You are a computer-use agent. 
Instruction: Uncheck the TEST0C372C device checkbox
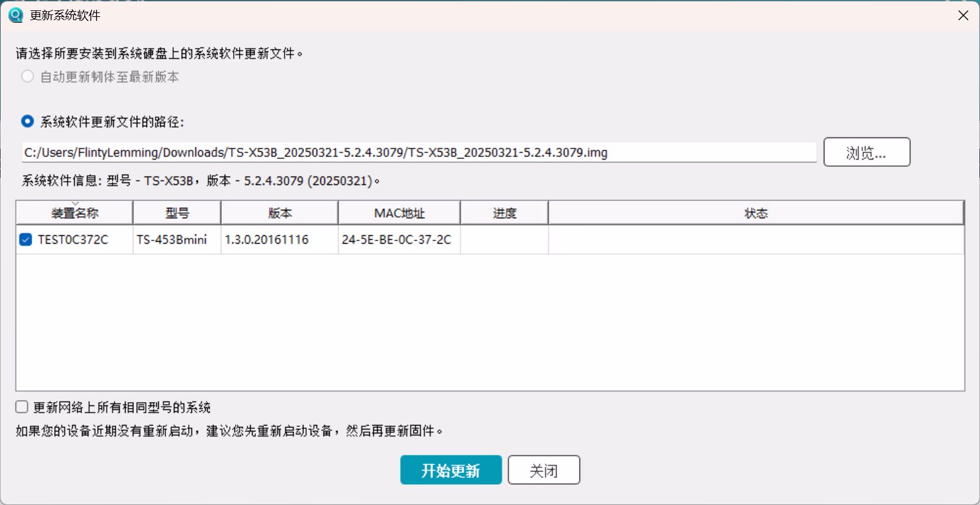coord(25,240)
